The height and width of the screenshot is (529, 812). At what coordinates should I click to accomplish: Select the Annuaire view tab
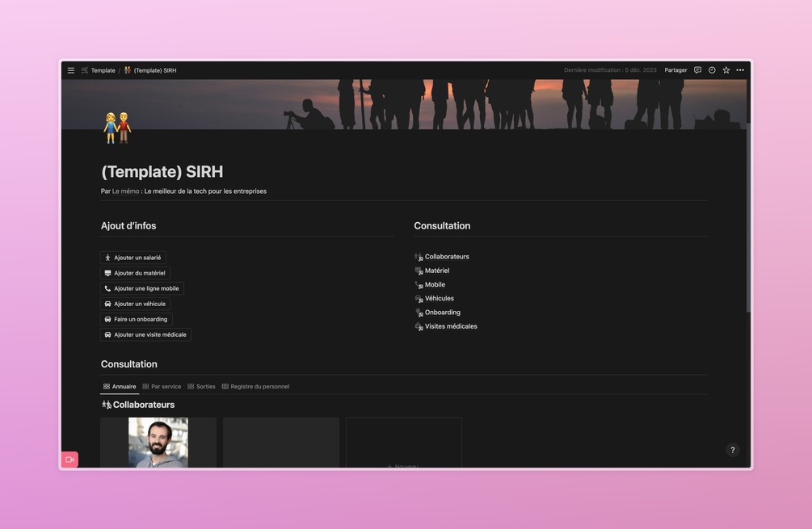pos(120,387)
